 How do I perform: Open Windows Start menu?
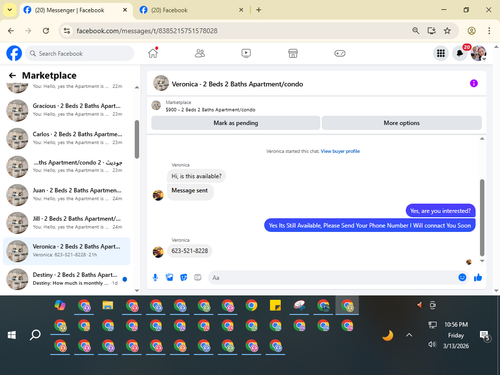(x=12, y=335)
